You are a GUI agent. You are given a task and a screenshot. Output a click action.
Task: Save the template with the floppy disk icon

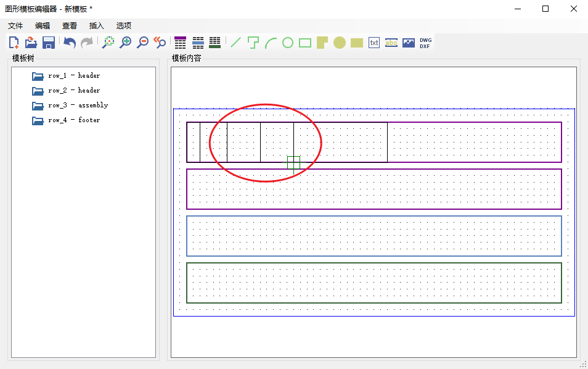tap(49, 43)
